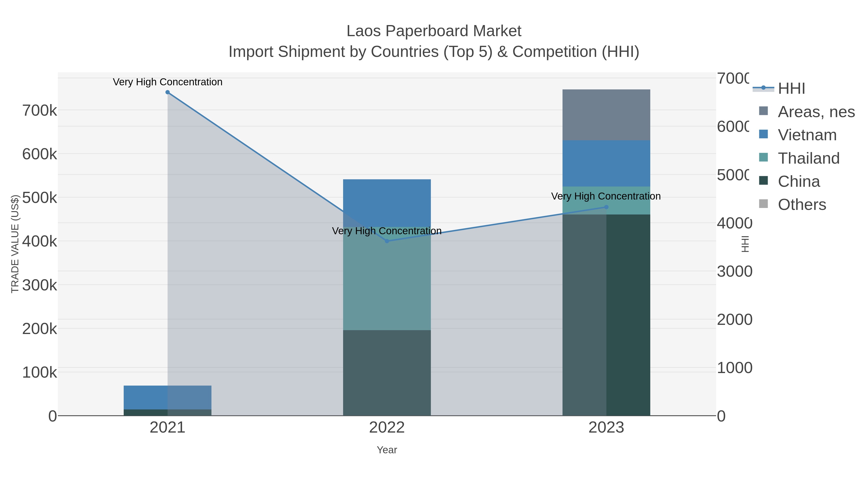Toggle Vietnam series in legend
Screen dimensions: 868x488
pos(798,135)
